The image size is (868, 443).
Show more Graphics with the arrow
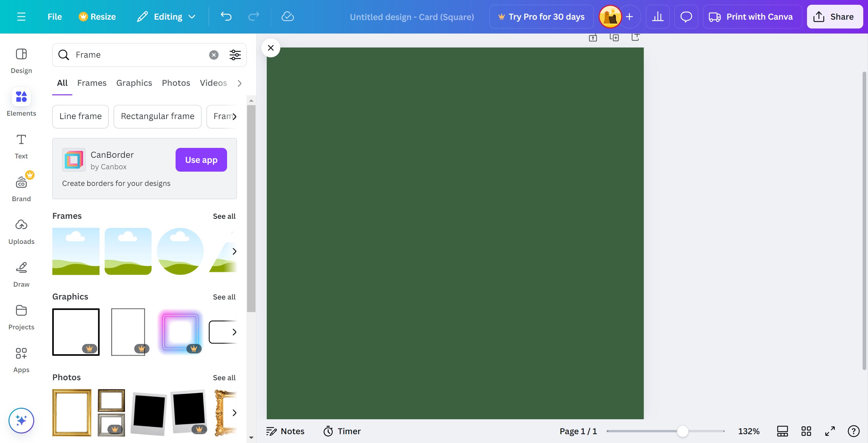pos(234,332)
